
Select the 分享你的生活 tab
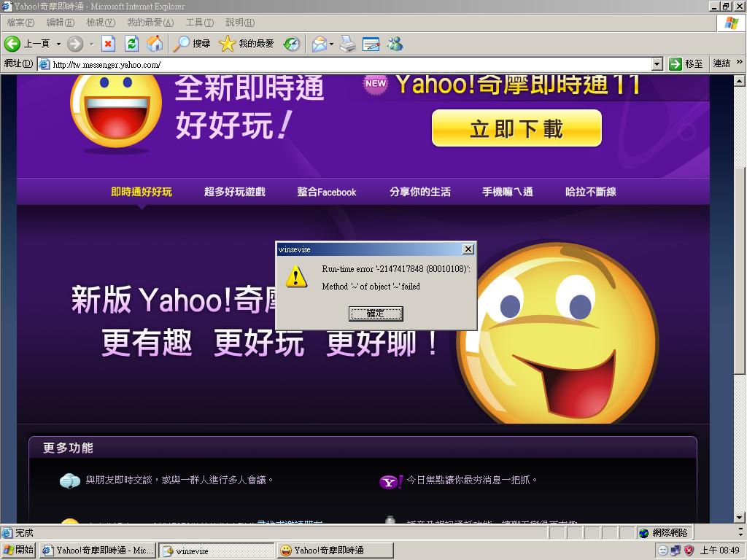[419, 192]
